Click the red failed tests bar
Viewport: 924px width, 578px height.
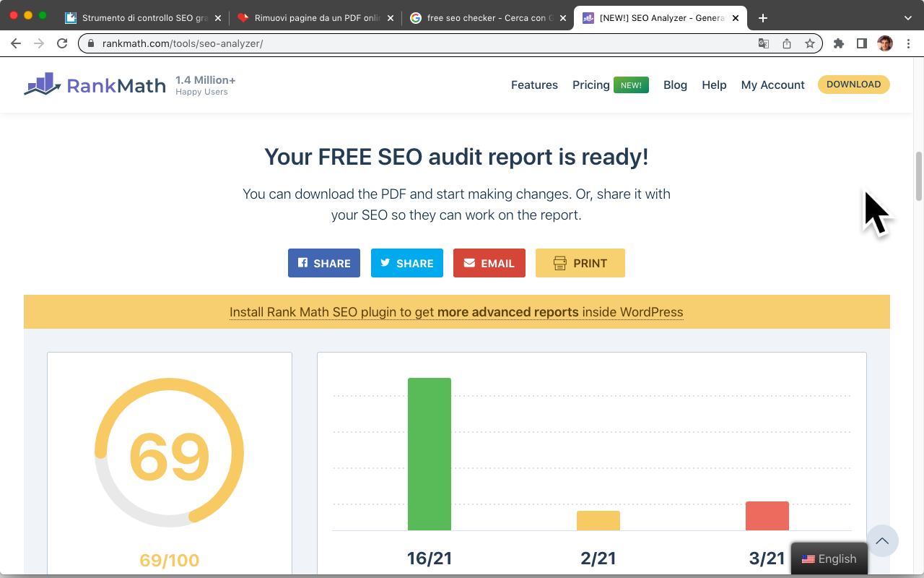point(767,516)
